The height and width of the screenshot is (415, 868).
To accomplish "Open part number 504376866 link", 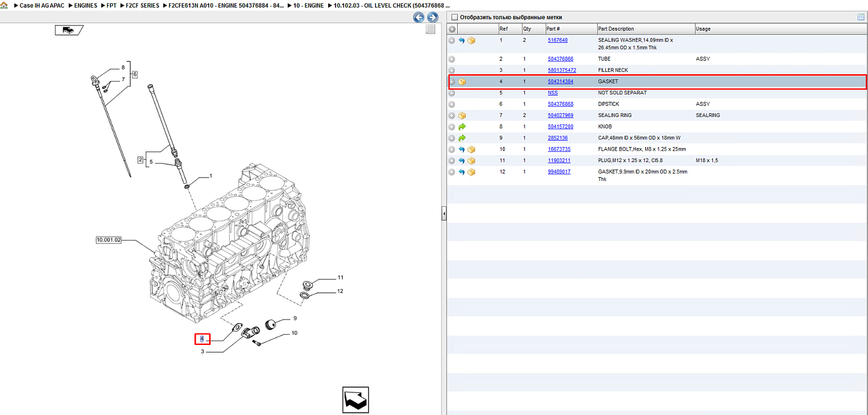I will [x=561, y=59].
